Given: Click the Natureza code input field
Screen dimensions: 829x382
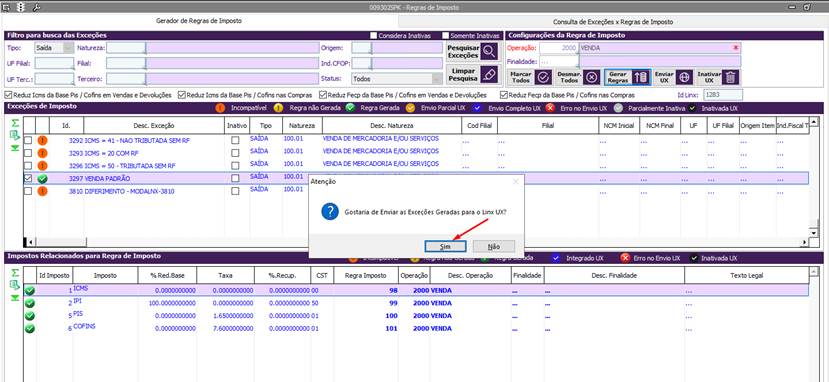Looking at the screenshot, I should pyautogui.click(x=126, y=48).
